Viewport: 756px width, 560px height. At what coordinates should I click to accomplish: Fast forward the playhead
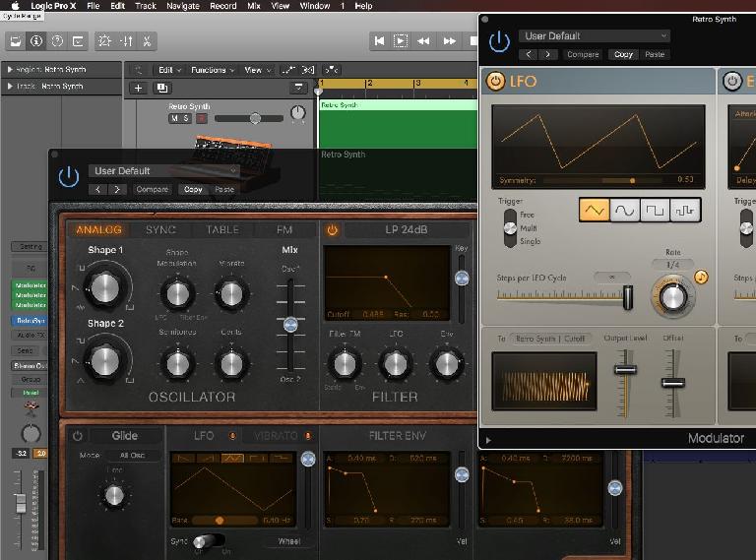point(449,41)
